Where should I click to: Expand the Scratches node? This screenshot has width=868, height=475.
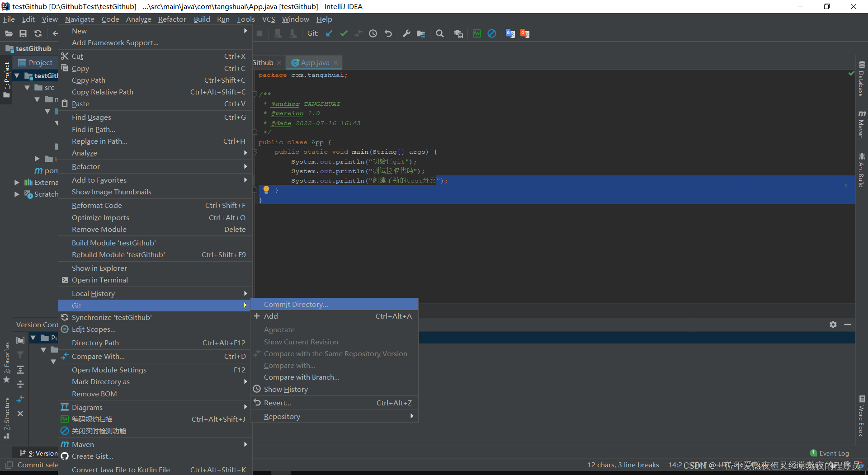pyautogui.click(x=17, y=194)
